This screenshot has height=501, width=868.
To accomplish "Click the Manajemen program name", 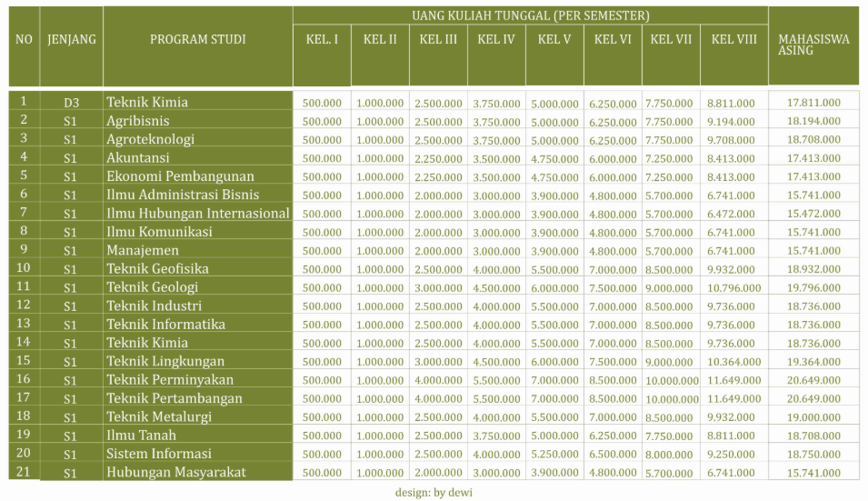I will [x=143, y=250].
